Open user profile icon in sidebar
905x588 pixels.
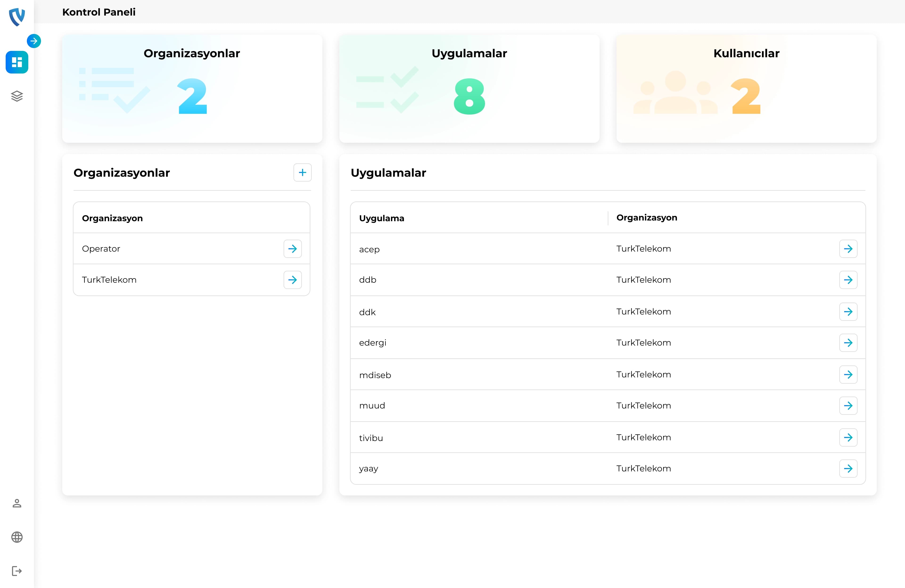pyautogui.click(x=17, y=503)
